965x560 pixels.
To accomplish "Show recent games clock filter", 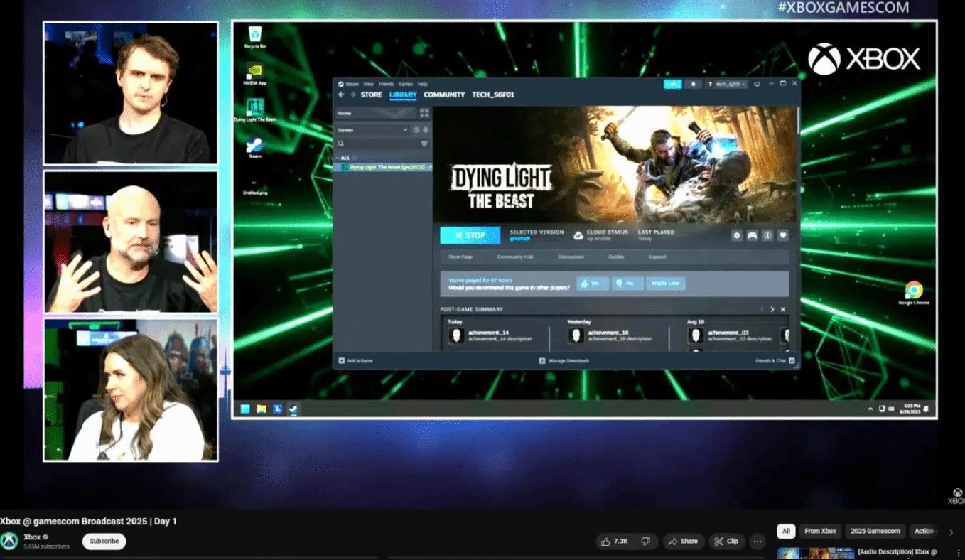I will pos(416,130).
